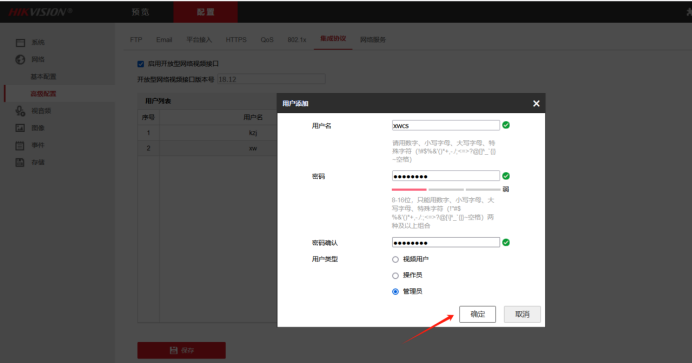Click the green check icon beside 密码确认 field
This screenshot has width=692, height=363.
click(506, 242)
